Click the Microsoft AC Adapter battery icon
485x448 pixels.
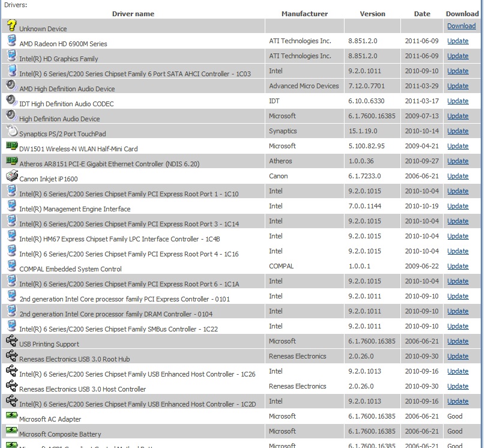12,415
